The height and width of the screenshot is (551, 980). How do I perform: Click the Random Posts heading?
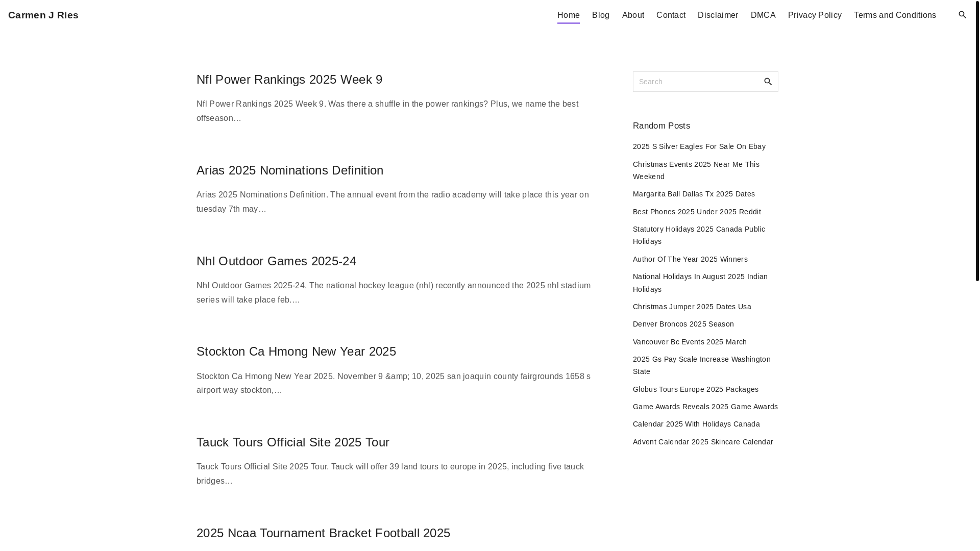(x=661, y=126)
